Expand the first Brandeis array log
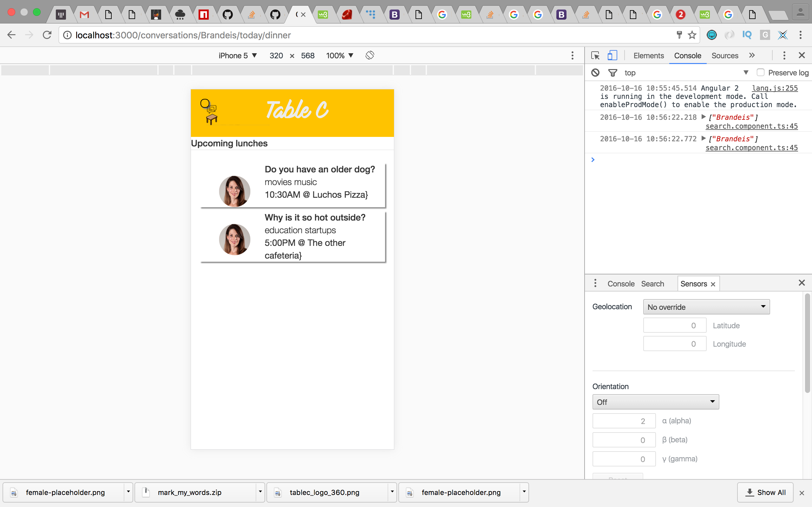 [x=704, y=117]
